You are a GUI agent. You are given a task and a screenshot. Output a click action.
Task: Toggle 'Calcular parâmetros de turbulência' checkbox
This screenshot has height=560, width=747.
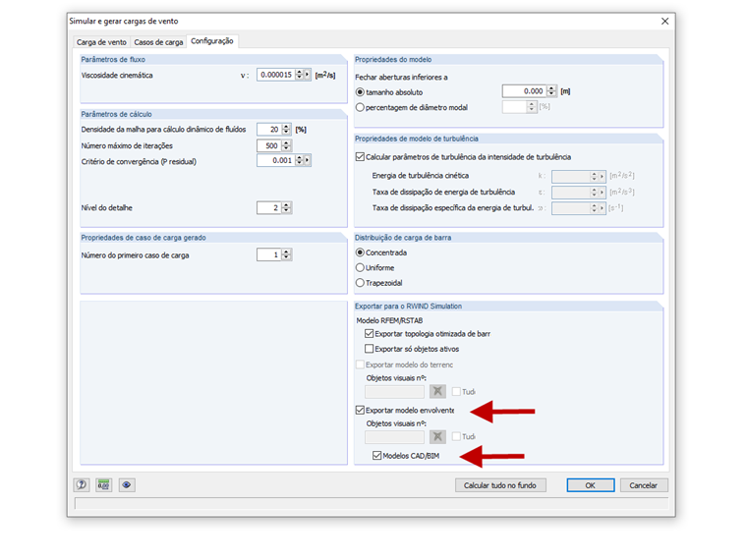360,156
